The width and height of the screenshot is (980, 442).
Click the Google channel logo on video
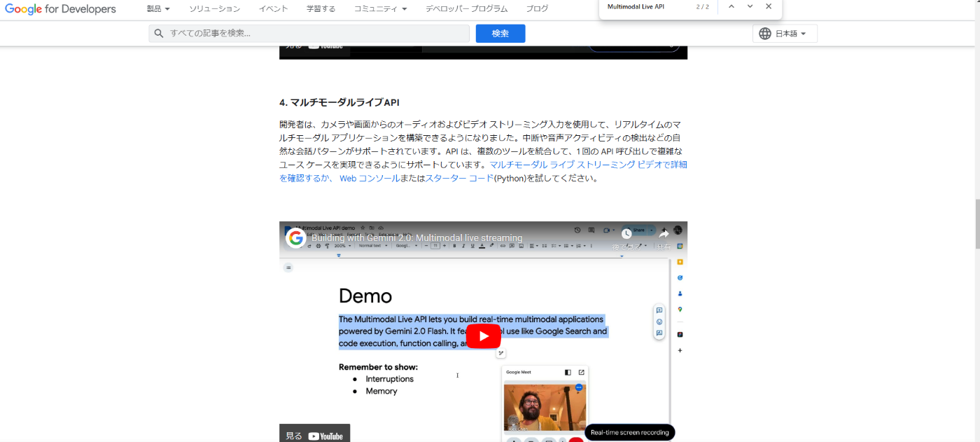click(x=296, y=238)
